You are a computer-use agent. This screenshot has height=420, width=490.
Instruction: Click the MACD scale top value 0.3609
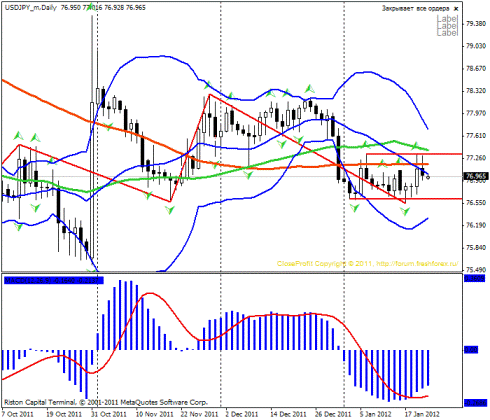(475, 278)
